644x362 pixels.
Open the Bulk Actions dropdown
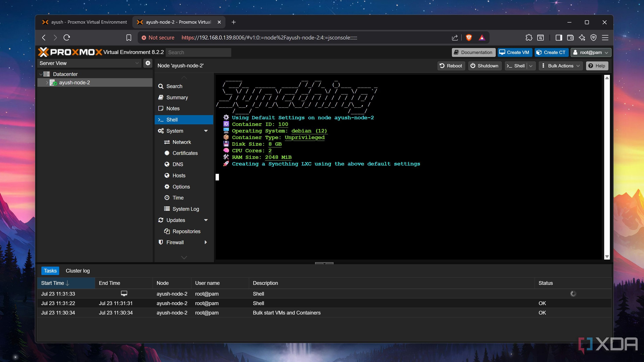click(561, 66)
